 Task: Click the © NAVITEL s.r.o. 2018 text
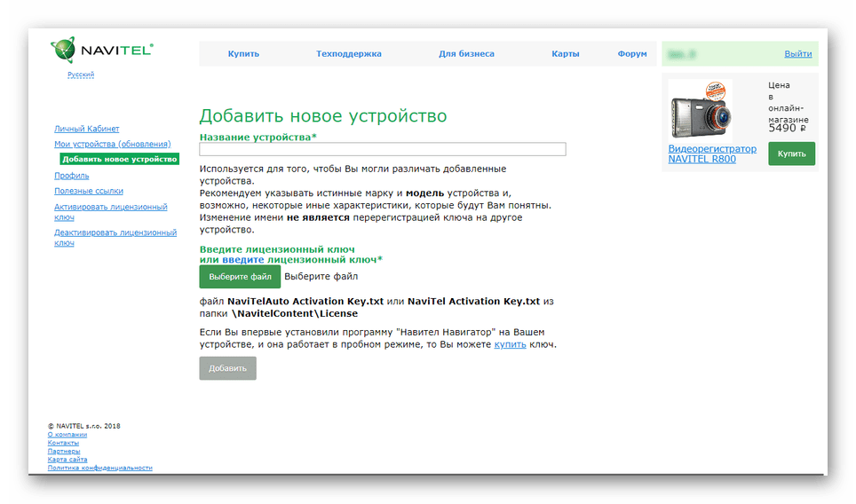pyautogui.click(x=84, y=426)
